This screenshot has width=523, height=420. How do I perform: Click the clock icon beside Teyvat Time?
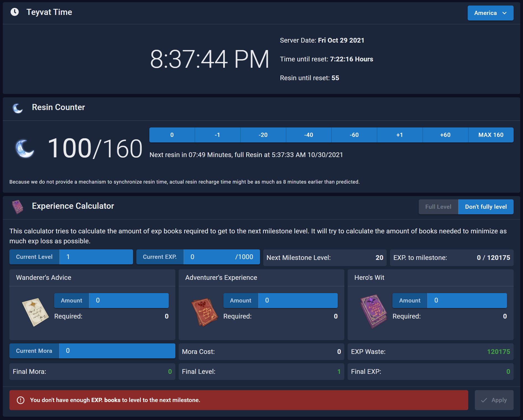15,12
